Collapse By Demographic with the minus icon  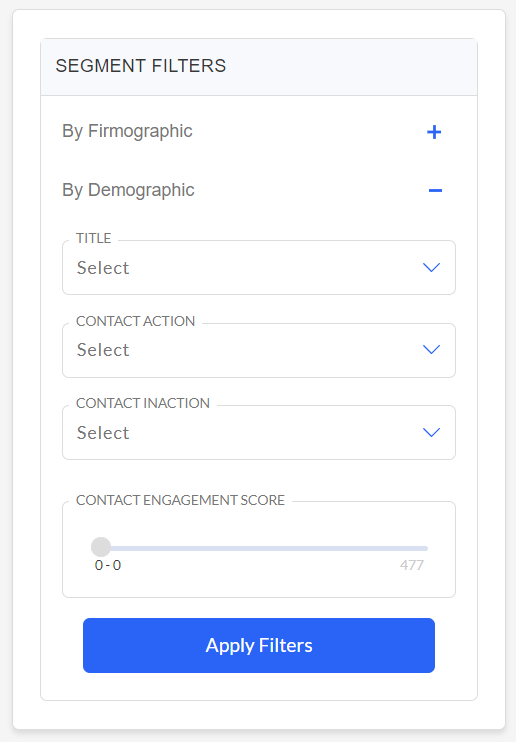pos(435,191)
